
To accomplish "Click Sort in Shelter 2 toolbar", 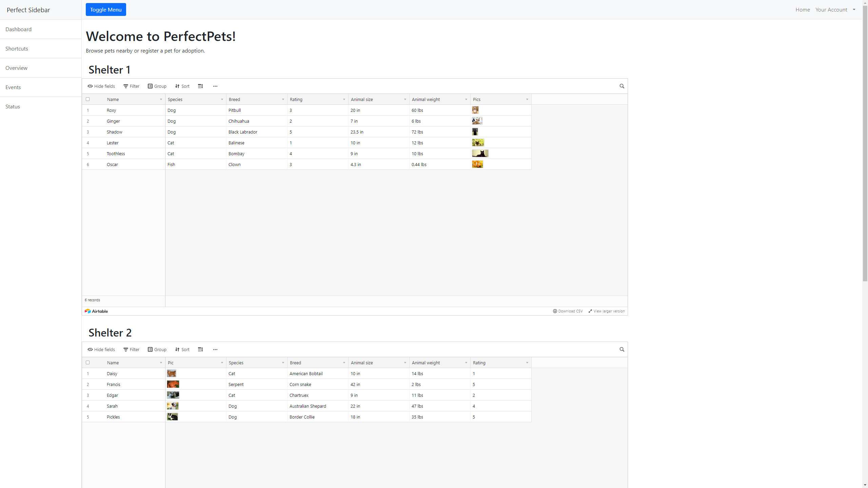I will 182,349.
